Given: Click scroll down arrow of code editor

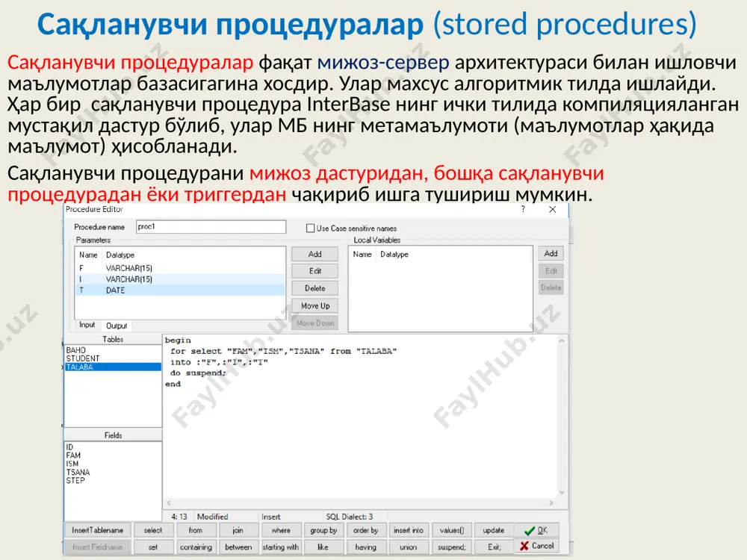Looking at the screenshot, I should tap(562, 492).
